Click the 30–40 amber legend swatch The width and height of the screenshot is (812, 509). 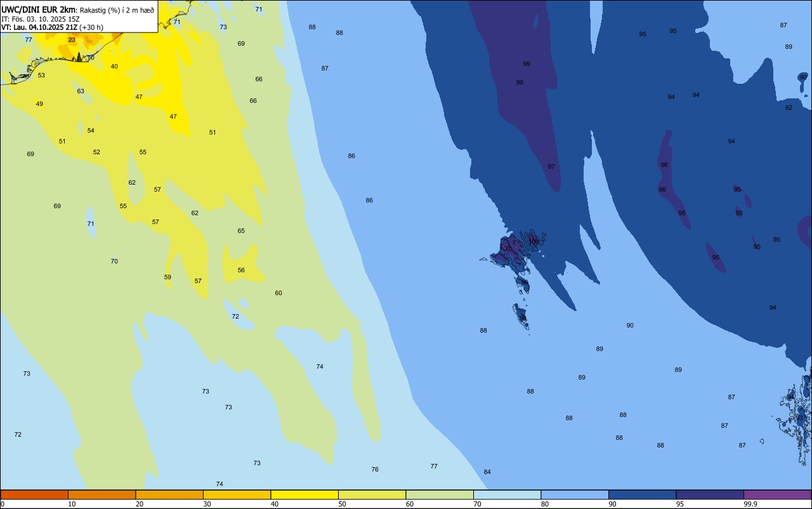(237, 494)
